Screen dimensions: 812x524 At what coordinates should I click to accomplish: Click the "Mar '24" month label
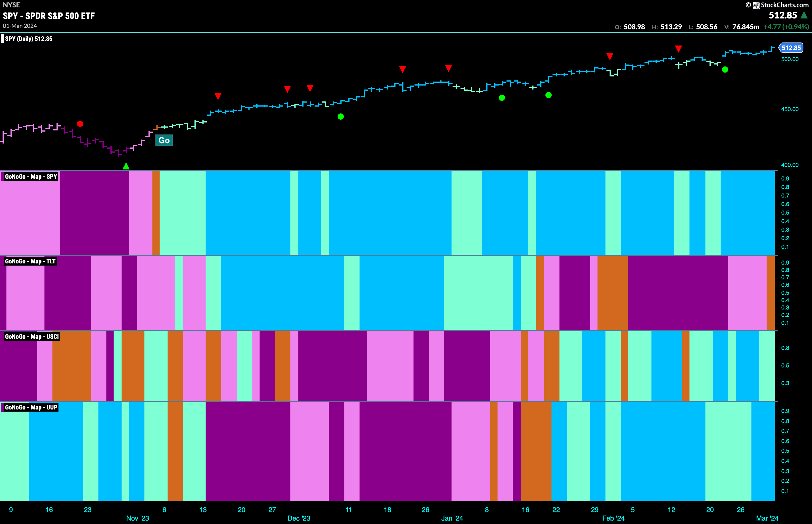point(767,518)
